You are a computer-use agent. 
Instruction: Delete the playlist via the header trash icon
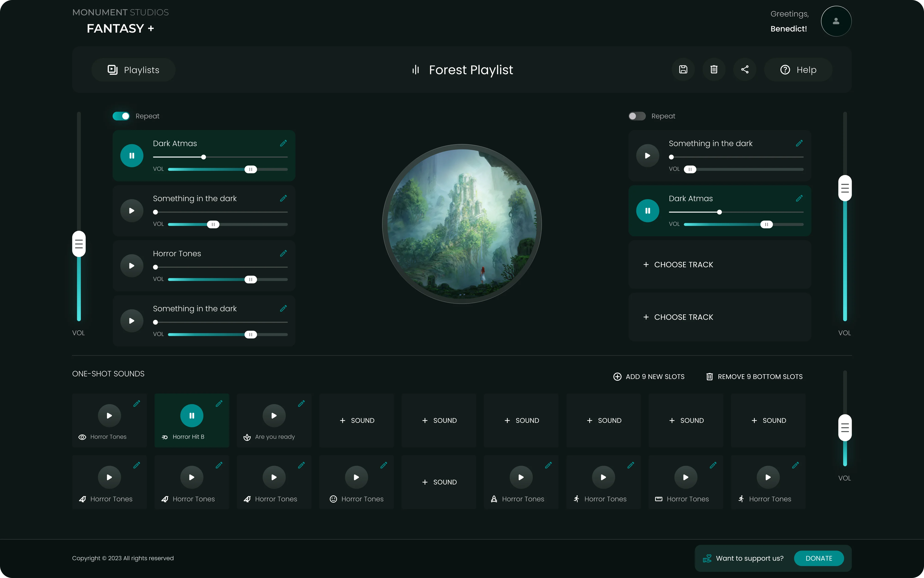tap(714, 70)
